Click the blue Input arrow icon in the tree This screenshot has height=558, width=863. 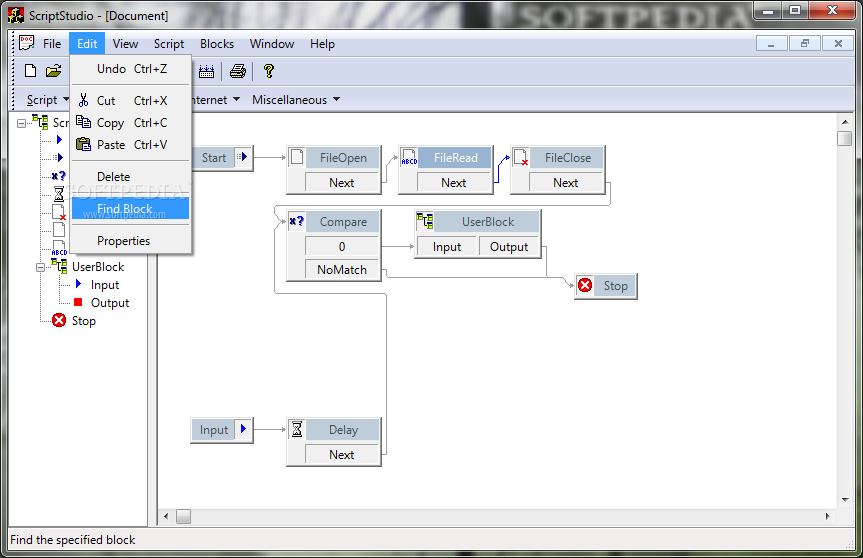[x=78, y=284]
